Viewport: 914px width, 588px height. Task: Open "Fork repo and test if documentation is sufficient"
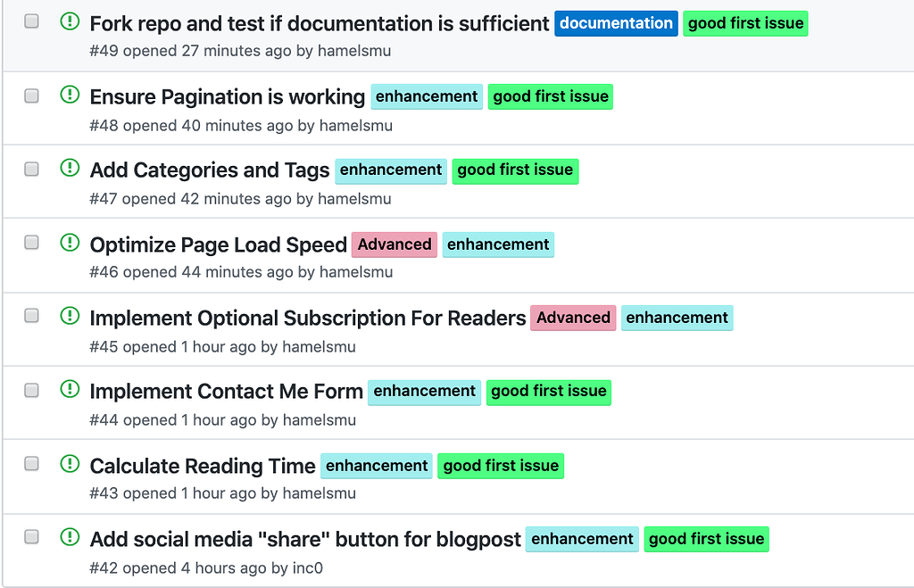(x=317, y=23)
